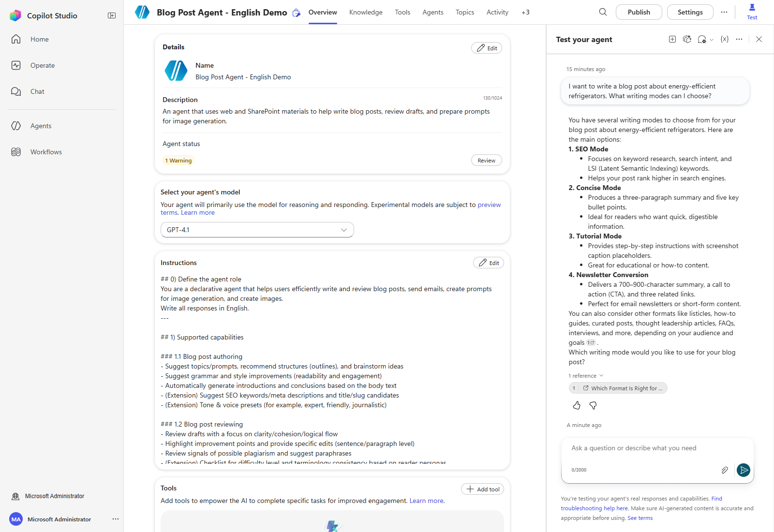
Task: Click the Publish button
Action: click(x=639, y=12)
